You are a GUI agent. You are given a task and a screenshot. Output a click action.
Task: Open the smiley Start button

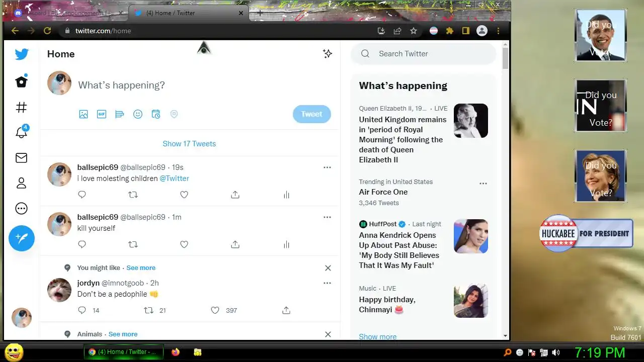(x=15, y=352)
